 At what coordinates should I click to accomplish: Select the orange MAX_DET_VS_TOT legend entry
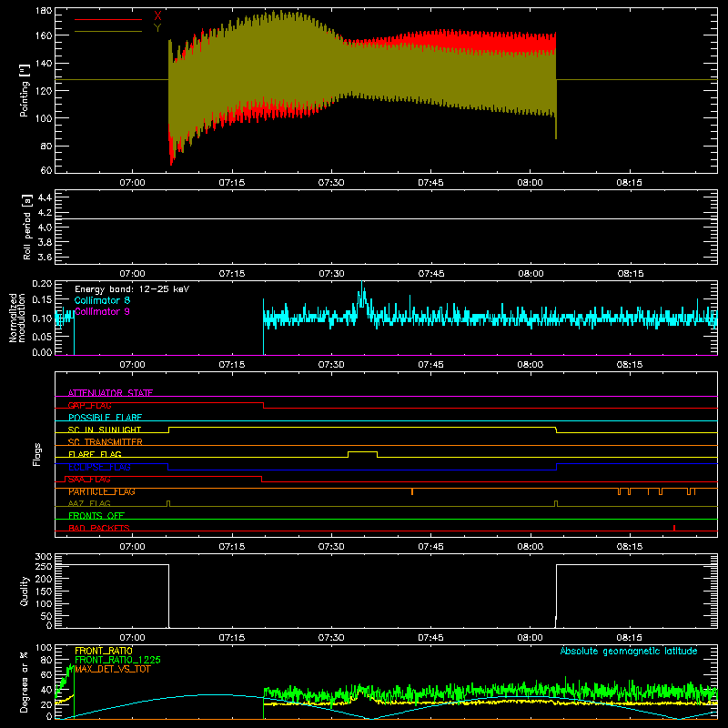coord(113,669)
